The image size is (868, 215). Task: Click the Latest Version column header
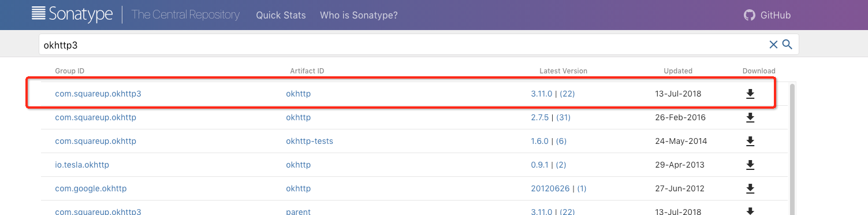click(563, 71)
